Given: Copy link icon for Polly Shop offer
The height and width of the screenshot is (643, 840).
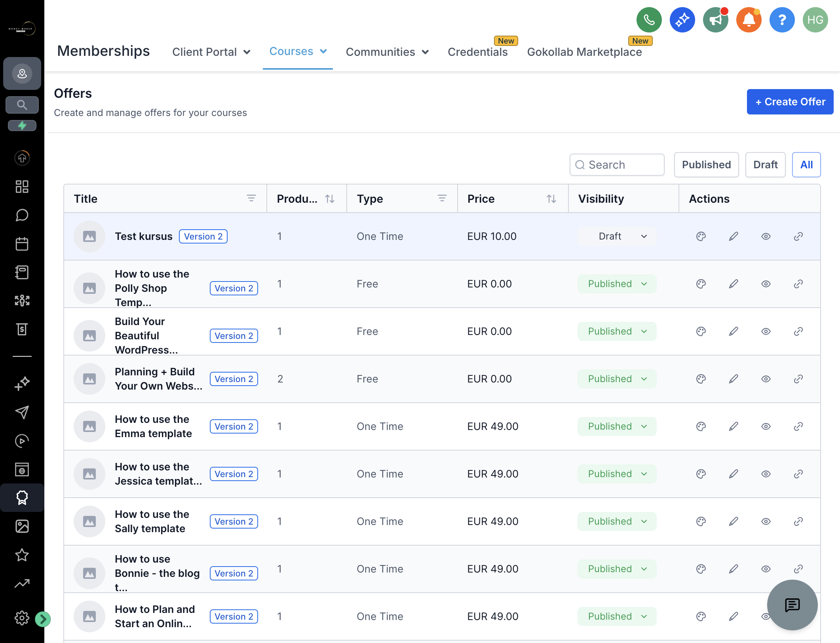Looking at the screenshot, I should click(x=798, y=284).
